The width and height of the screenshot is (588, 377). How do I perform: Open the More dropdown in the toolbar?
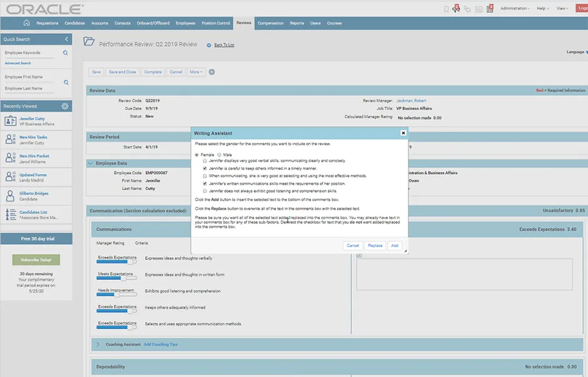[195, 71]
